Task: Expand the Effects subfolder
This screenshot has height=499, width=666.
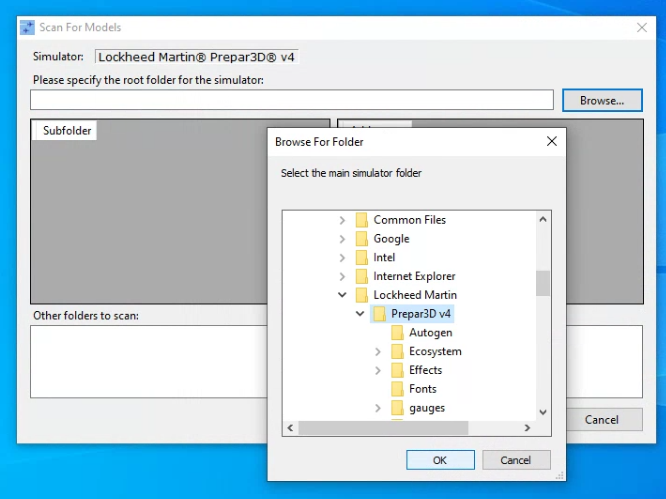Action: pos(378,370)
